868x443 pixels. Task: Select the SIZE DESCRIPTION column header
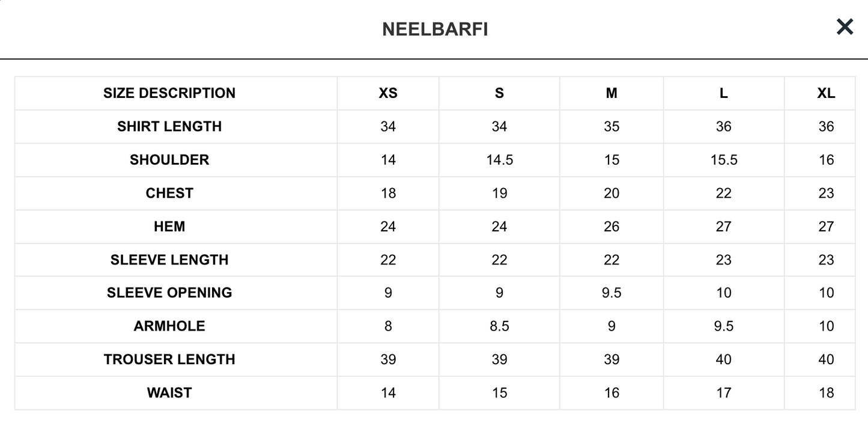169,93
